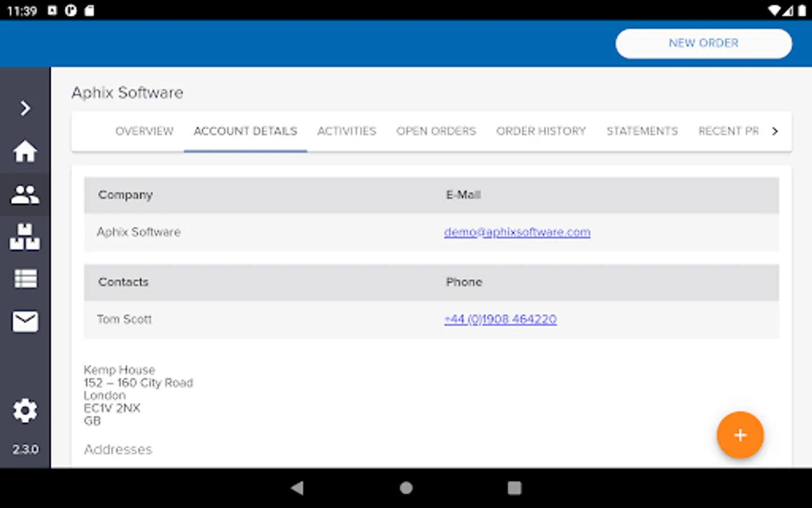Tap the Wi-Fi status icon
The height and width of the screenshot is (508, 812).
(x=774, y=10)
